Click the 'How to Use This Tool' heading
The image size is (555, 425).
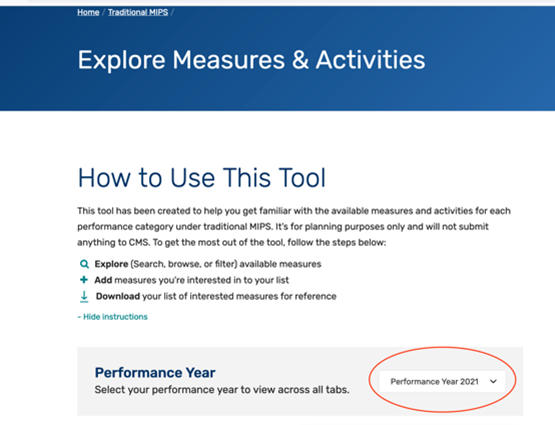(201, 178)
